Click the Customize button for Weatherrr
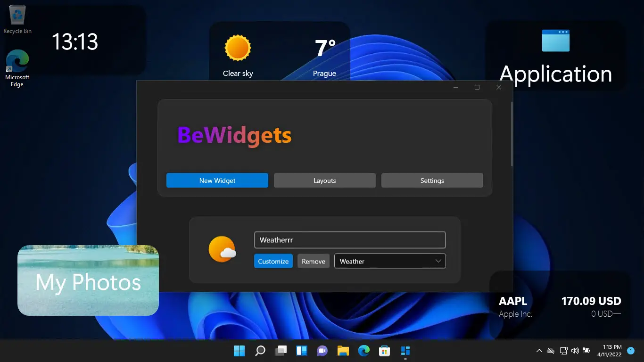The width and height of the screenshot is (644, 362). (273, 261)
